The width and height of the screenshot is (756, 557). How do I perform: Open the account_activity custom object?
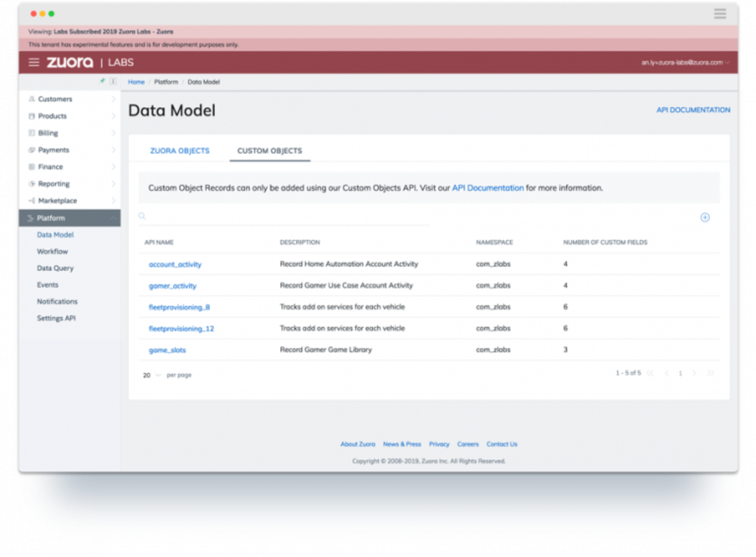click(175, 264)
